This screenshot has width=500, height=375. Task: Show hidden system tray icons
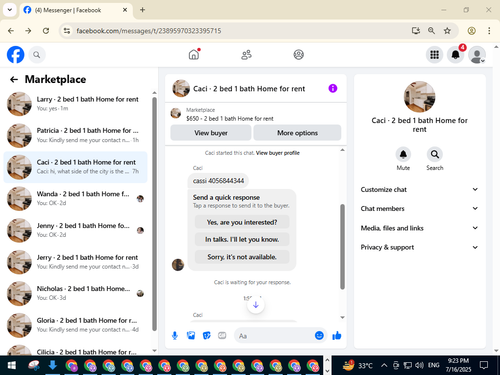pyautogui.click(x=384, y=366)
